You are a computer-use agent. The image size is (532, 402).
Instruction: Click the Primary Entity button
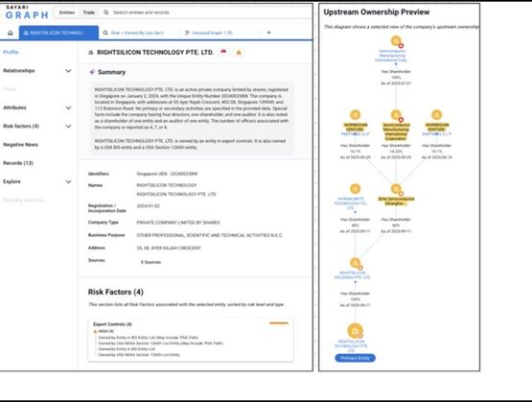point(355,358)
